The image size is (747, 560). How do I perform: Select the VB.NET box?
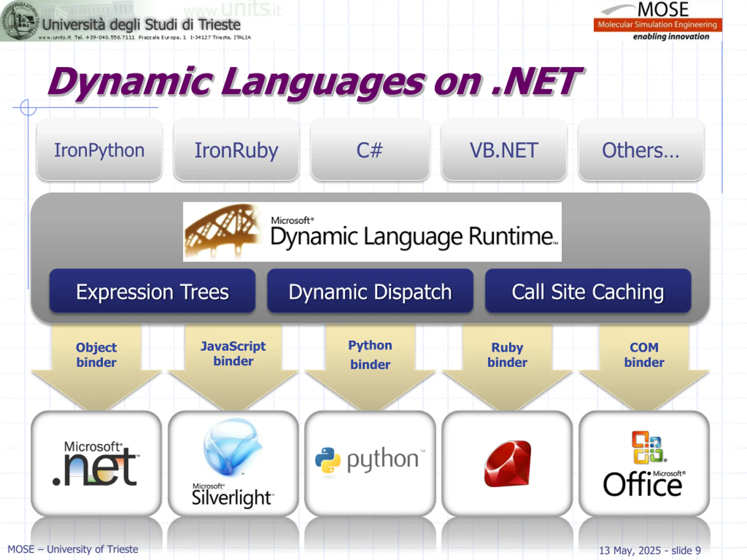pyautogui.click(x=504, y=150)
